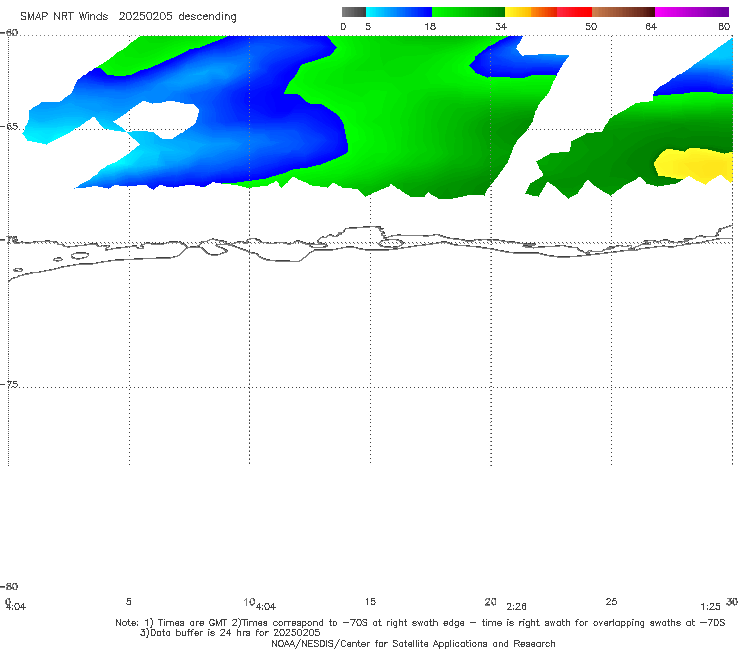
Task: Click the date '20250205' in the title
Action: tap(145, 16)
